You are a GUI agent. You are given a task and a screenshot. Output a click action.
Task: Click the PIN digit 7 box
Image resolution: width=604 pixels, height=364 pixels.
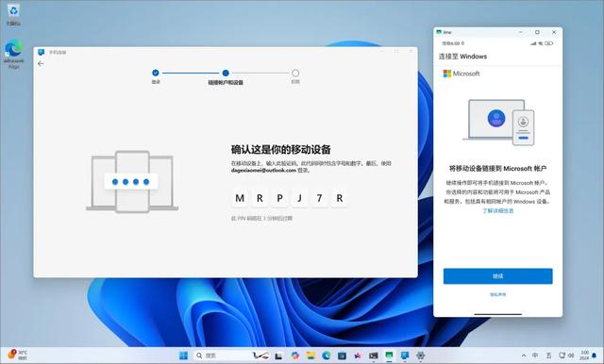[x=319, y=198]
